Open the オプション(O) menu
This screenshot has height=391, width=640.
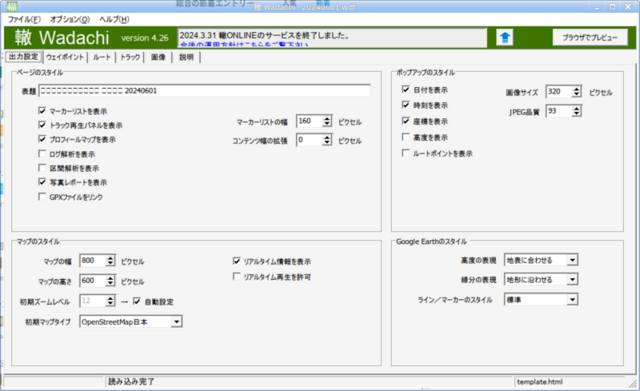coord(70,20)
